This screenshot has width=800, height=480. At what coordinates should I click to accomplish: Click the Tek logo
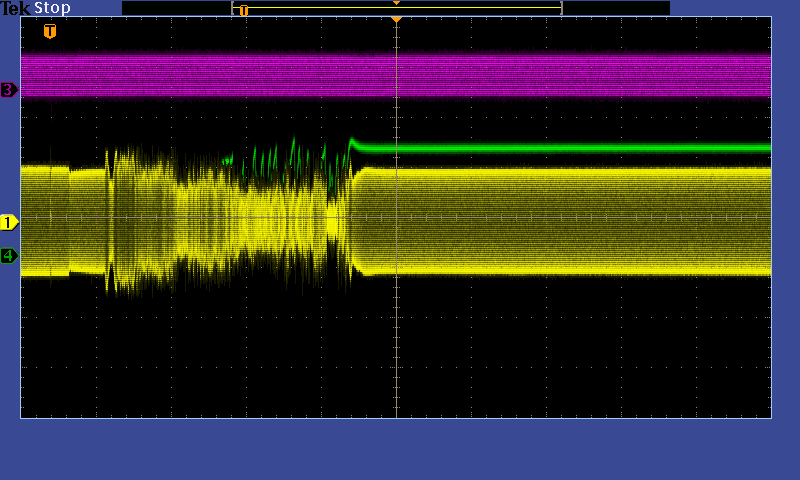pos(16,8)
